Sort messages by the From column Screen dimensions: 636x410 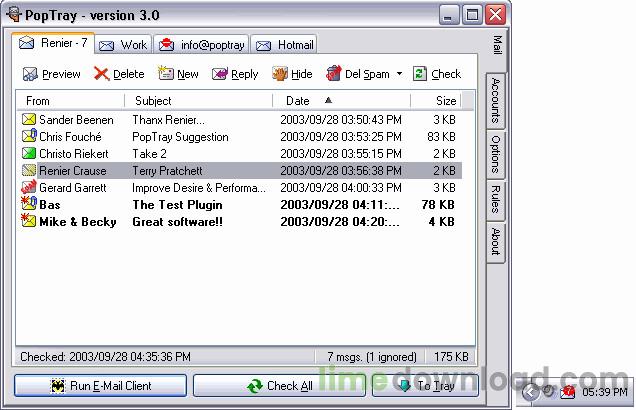pyautogui.click(x=70, y=101)
